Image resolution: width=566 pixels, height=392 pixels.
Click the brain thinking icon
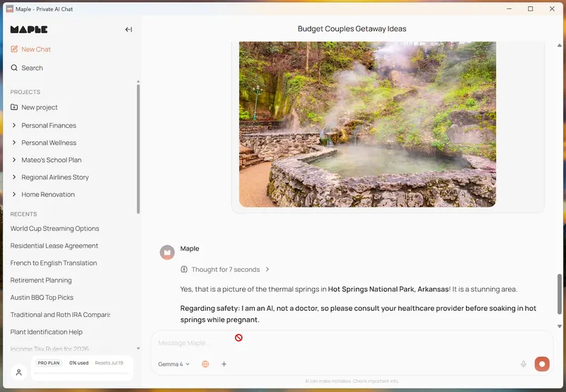pos(184,270)
